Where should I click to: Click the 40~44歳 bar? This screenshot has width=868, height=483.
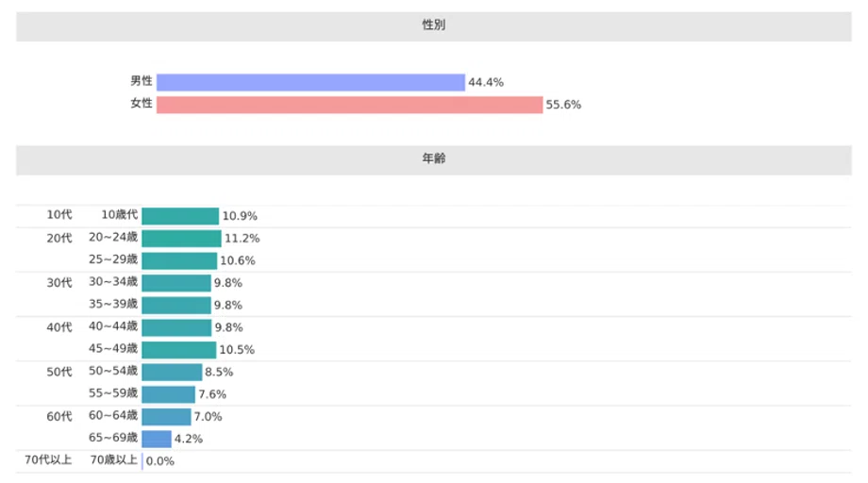click(x=176, y=327)
